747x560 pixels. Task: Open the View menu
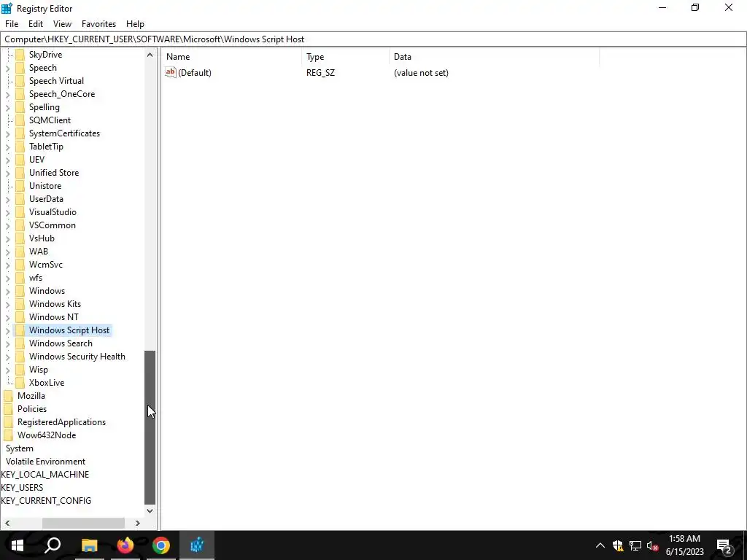(x=62, y=24)
